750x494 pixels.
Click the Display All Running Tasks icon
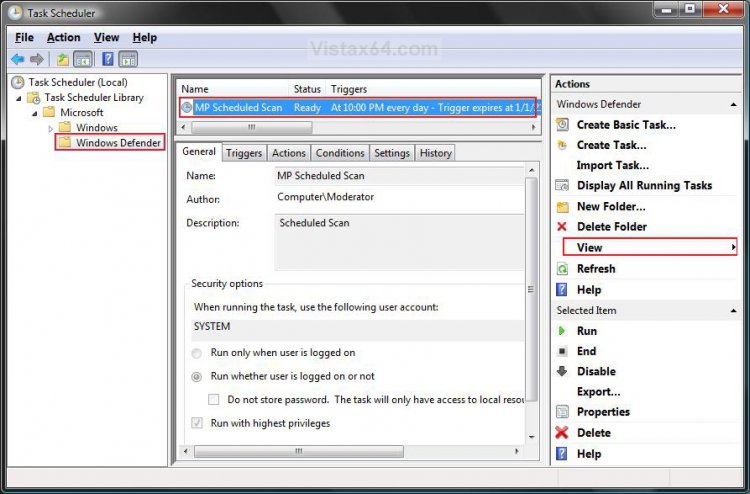pos(562,186)
